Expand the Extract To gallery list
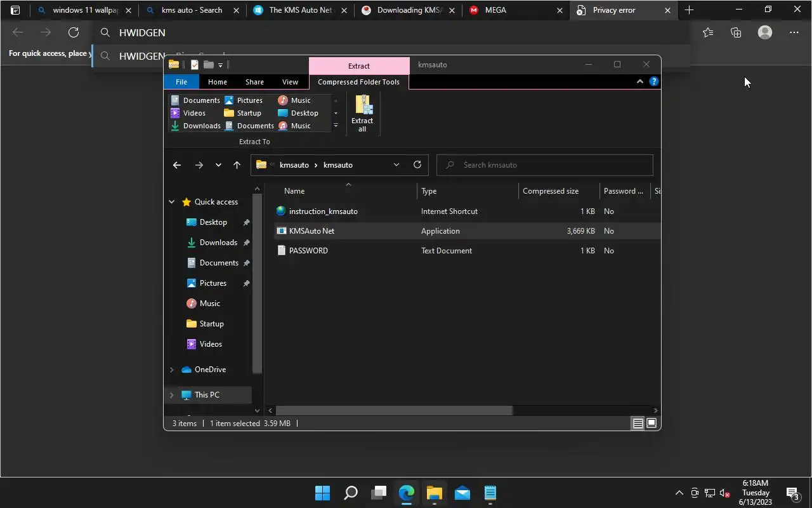812x508 pixels. click(336, 126)
